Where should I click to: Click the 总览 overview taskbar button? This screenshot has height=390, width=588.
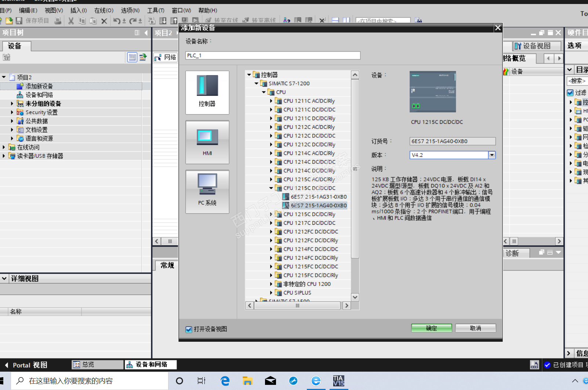(98, 365)
